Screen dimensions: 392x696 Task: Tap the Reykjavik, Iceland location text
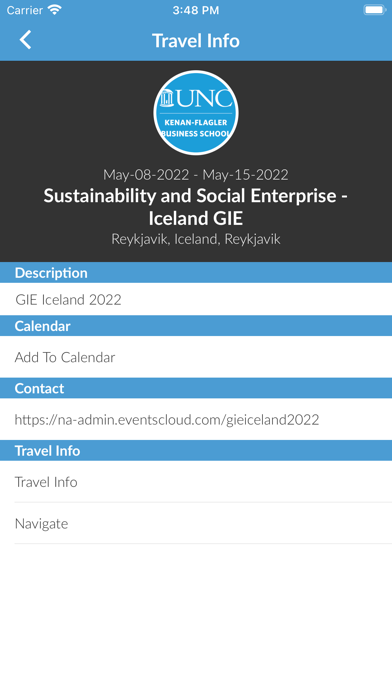(196, 239)
